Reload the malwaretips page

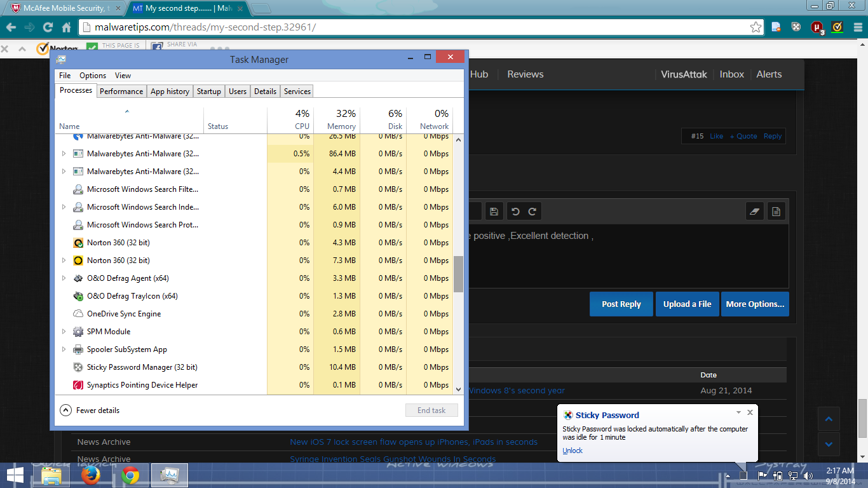tap(48, 27)
